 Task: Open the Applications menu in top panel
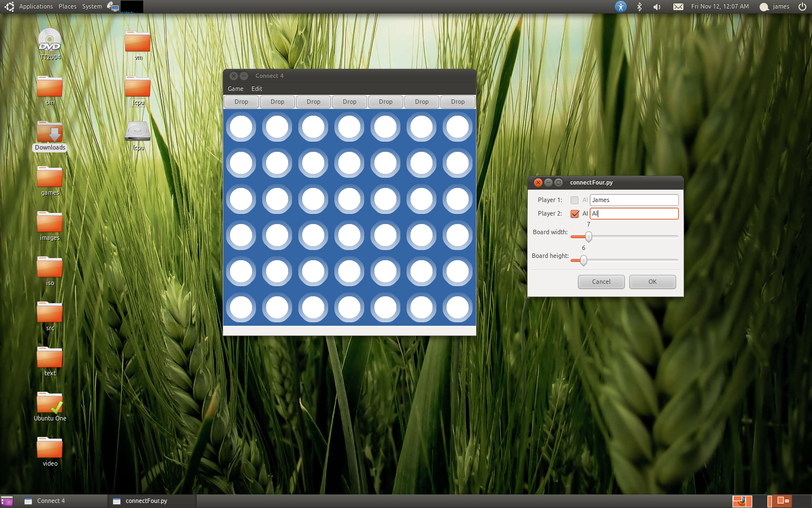click(x=36, y=7)
